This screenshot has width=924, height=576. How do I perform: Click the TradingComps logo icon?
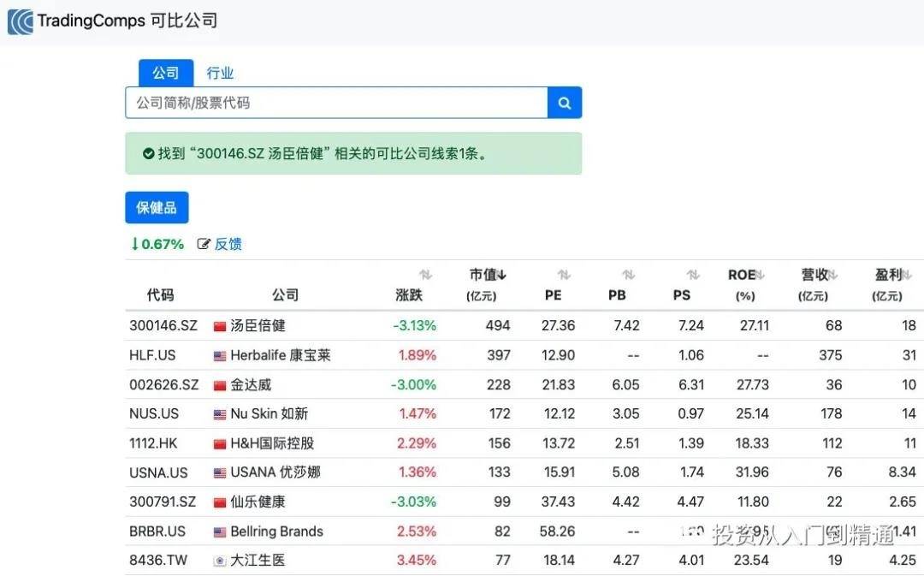tap(20, 21)
